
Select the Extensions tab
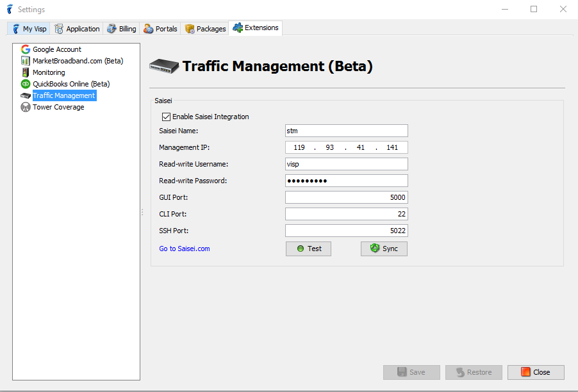click(x=256, y=28)
